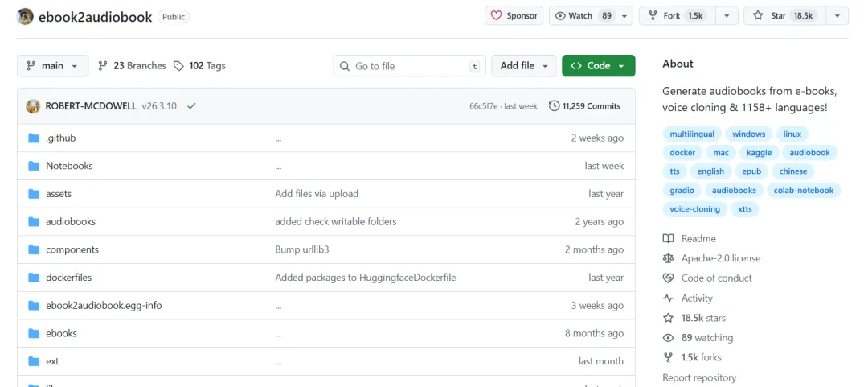This screenshot has height=387, width=868.
Task: Open the Fork options dropdown arrow
Action: [x=727, y=15]
